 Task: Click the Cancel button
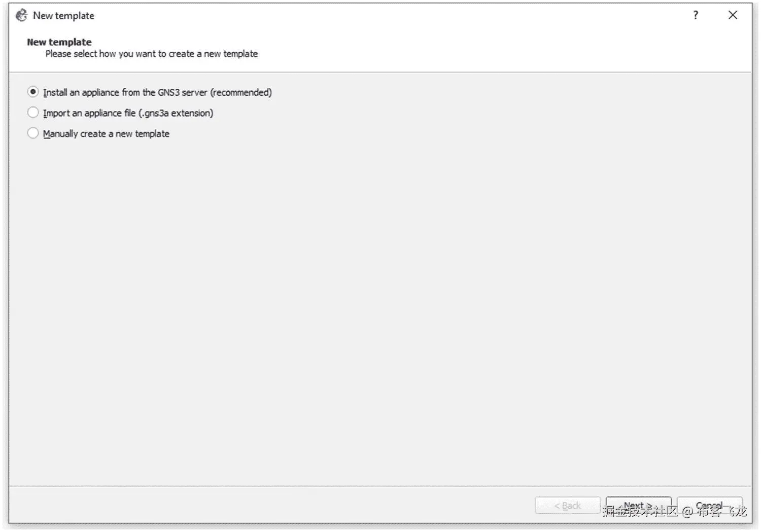pyautogui.click(x=709, y=505)
